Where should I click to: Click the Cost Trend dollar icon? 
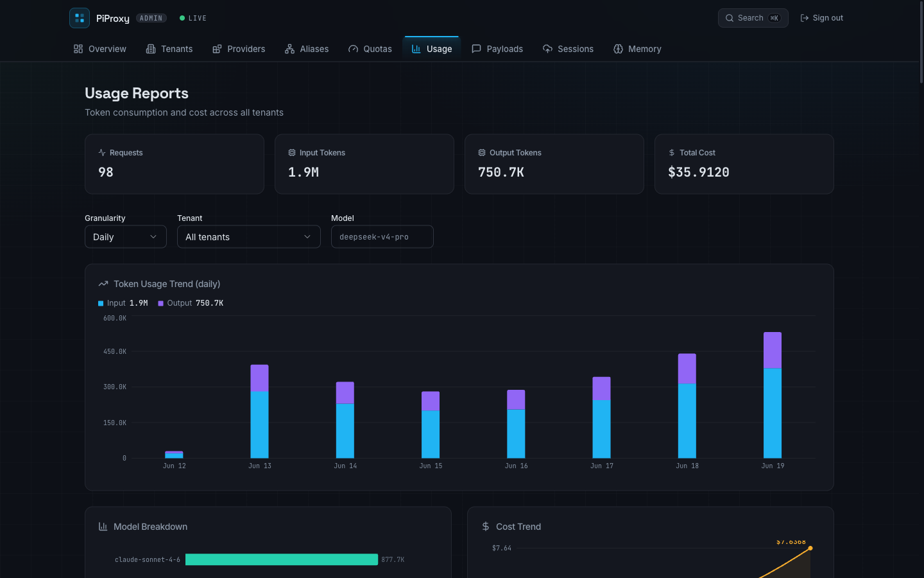[486, 527]
